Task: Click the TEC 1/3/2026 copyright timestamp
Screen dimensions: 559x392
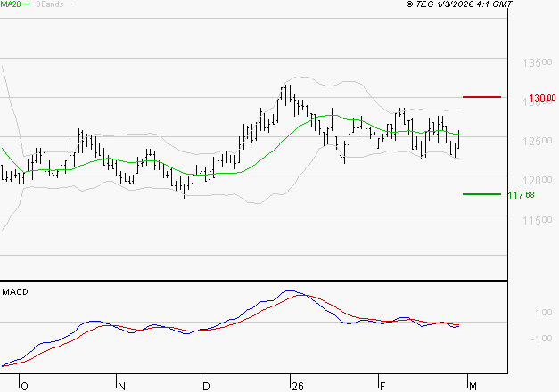Action: 459,4
